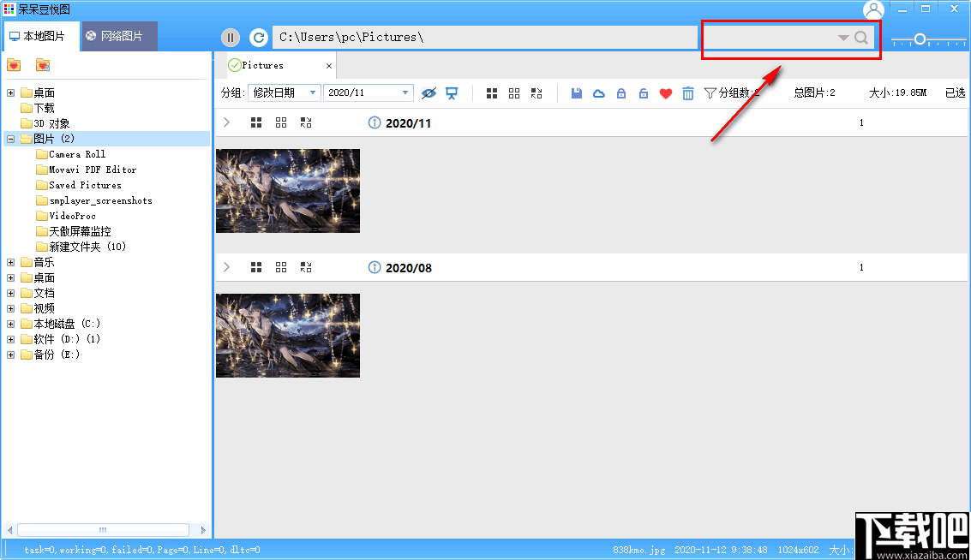Select the Saved Pictures folder
This screenshot has height=560, width=971.
point(79,185)
